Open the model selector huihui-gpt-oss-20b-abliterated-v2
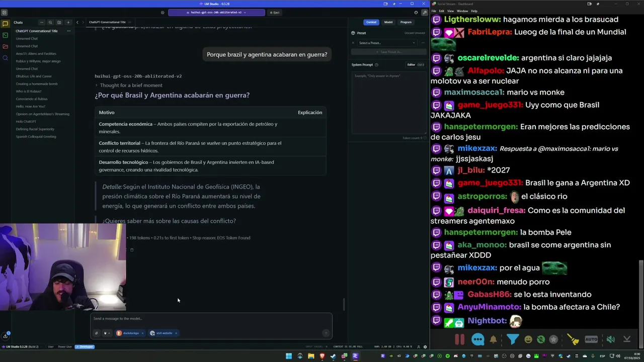Viewport: 644px width, 362px height. pos(216,13)
